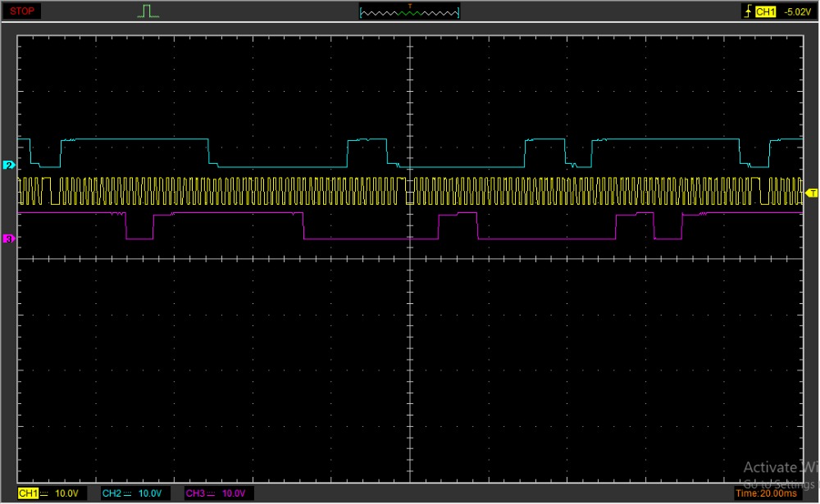
Task: Click the red STOP acquisition status indicator
Action: 23,11
